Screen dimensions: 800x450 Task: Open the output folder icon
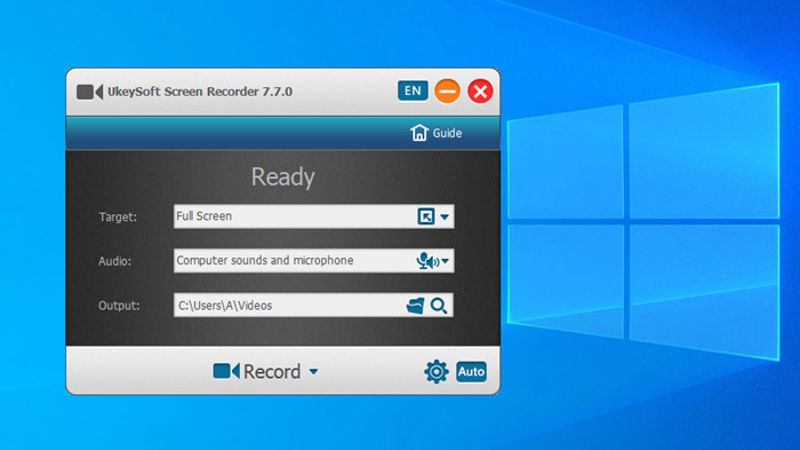coord(415,306)
